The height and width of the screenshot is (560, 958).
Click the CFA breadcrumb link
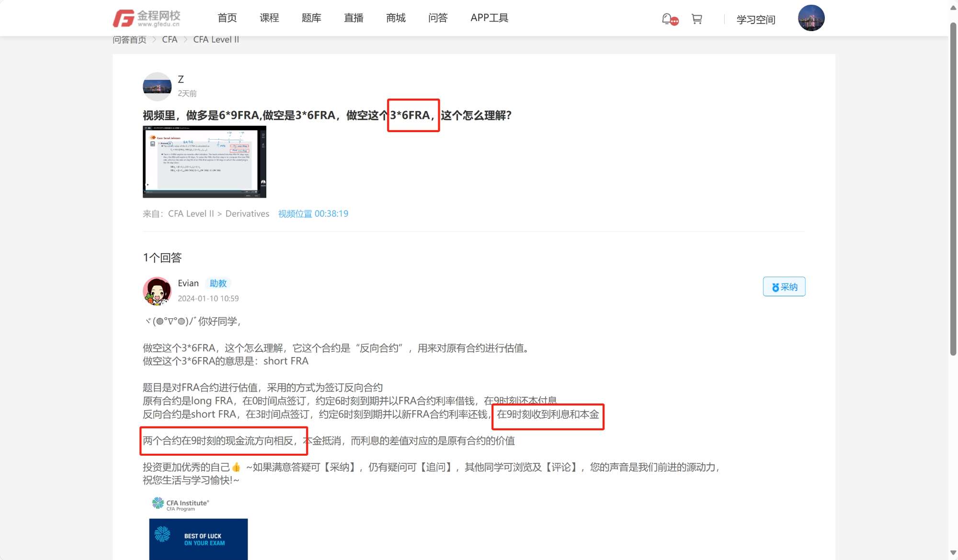pyautogui.click(x=170, y=40)
